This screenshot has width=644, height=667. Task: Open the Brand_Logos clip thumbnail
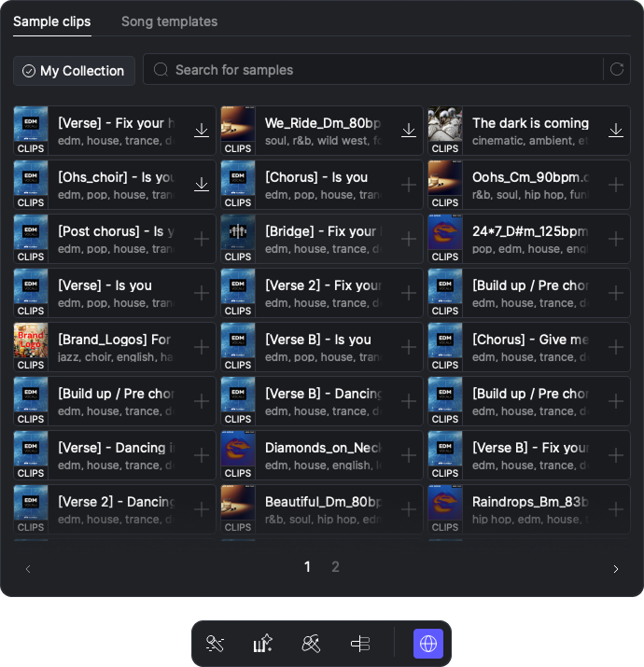point(31,347)
